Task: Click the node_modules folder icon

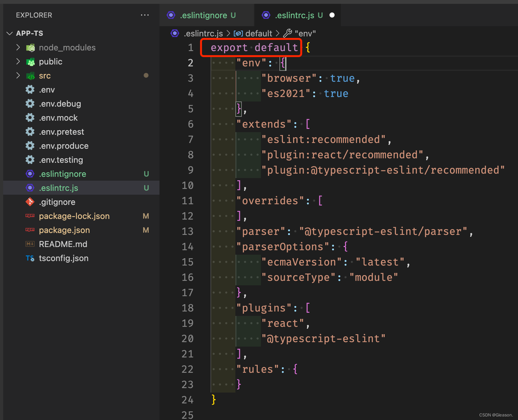Action: [x=30, y=48]
